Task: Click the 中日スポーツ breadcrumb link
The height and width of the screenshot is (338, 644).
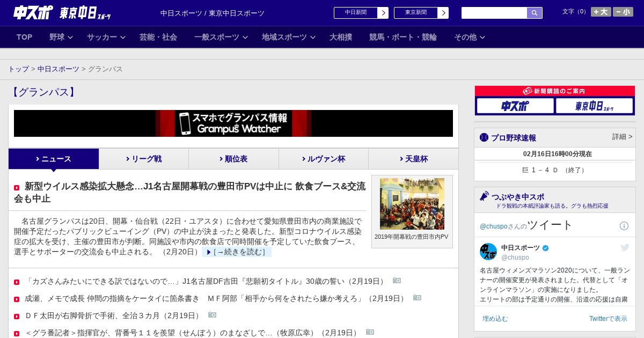Action: pos(58,69)
